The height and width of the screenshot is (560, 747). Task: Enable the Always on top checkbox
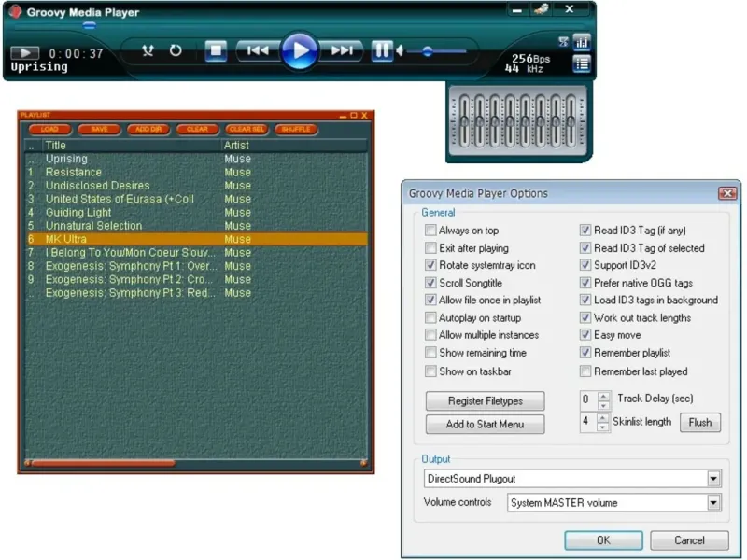(430, 231)
